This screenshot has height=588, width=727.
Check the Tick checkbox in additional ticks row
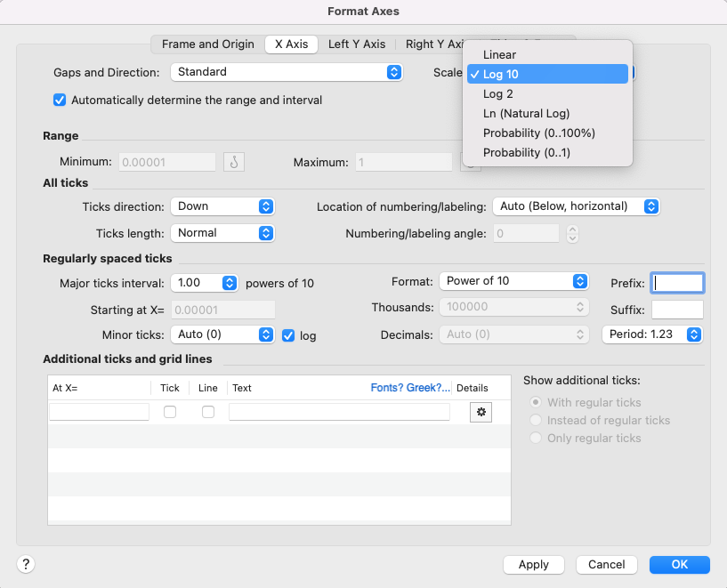170,412
